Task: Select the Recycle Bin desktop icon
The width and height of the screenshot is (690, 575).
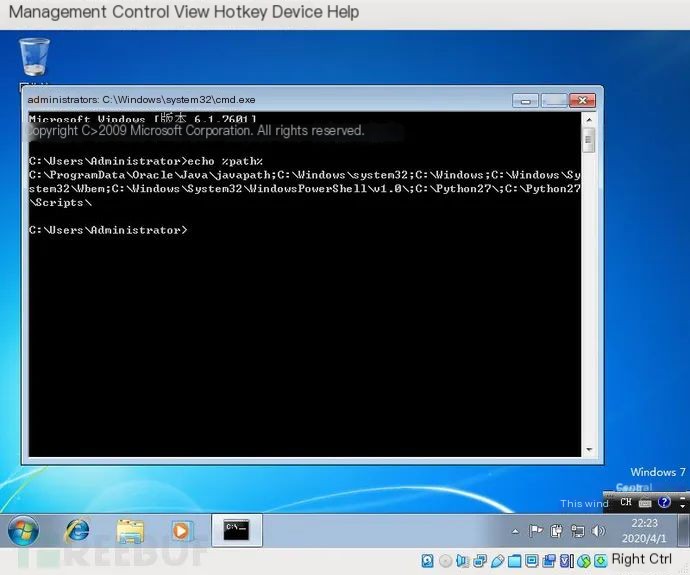Action: click(34, 57)
